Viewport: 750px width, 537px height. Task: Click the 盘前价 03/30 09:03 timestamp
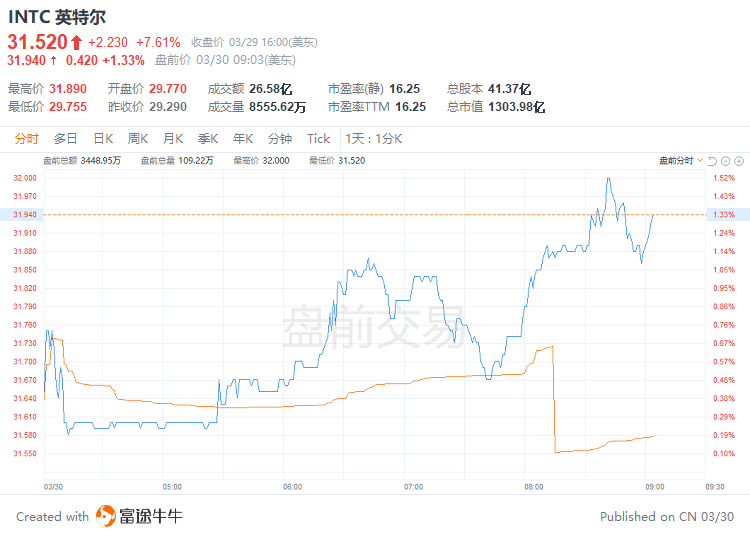pyautogui.click(x=225, y=60)
